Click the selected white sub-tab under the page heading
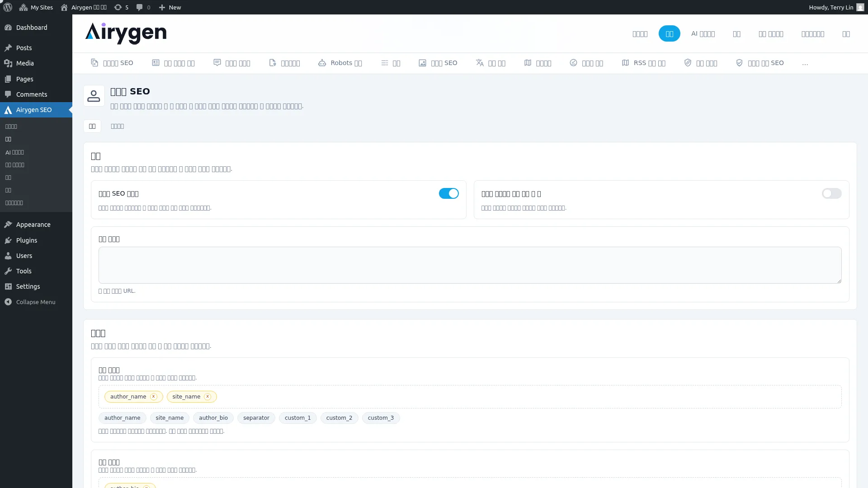Screen dimensions: 868x488 (92, 126)
